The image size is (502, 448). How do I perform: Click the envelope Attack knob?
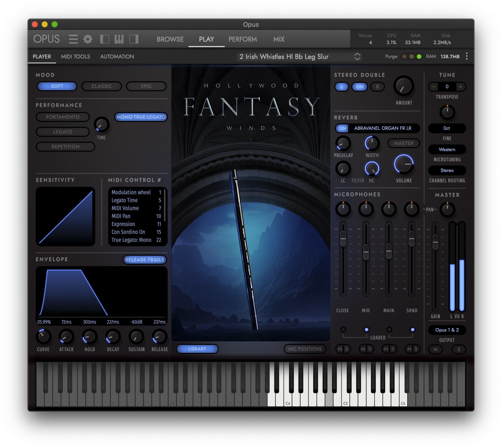(x=66, y=337)
